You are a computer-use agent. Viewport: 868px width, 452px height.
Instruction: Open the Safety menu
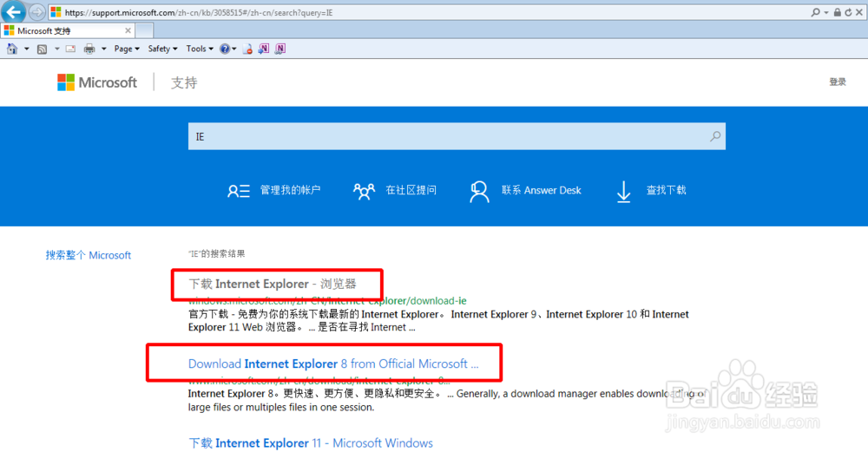pos(163,49)
